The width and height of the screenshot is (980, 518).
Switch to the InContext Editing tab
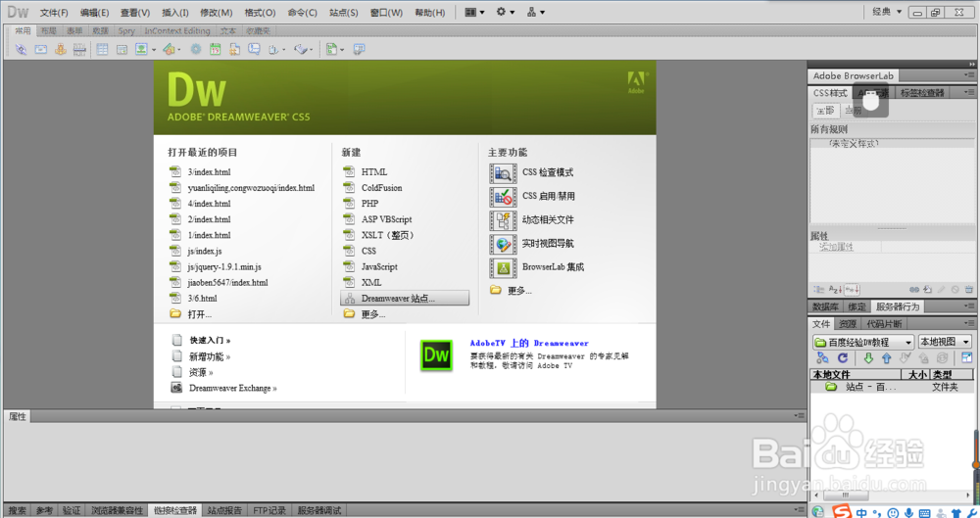click(x=177, y=30)
